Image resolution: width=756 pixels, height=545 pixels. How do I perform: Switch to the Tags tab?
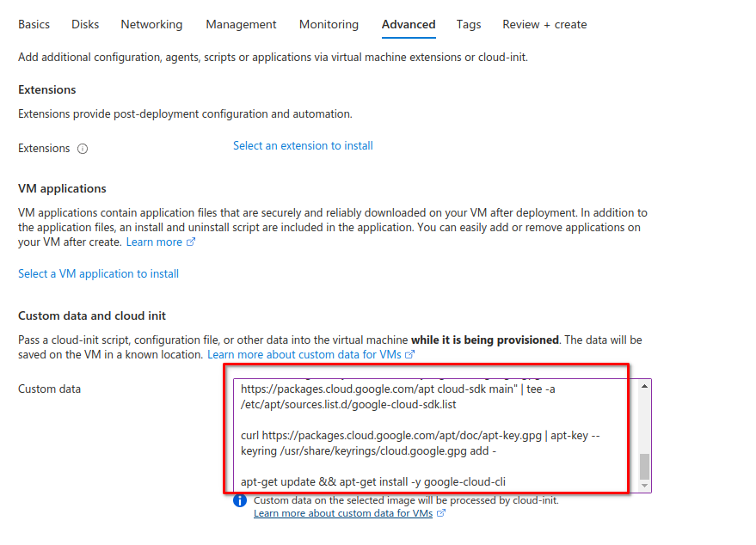(x=469, y=25)
